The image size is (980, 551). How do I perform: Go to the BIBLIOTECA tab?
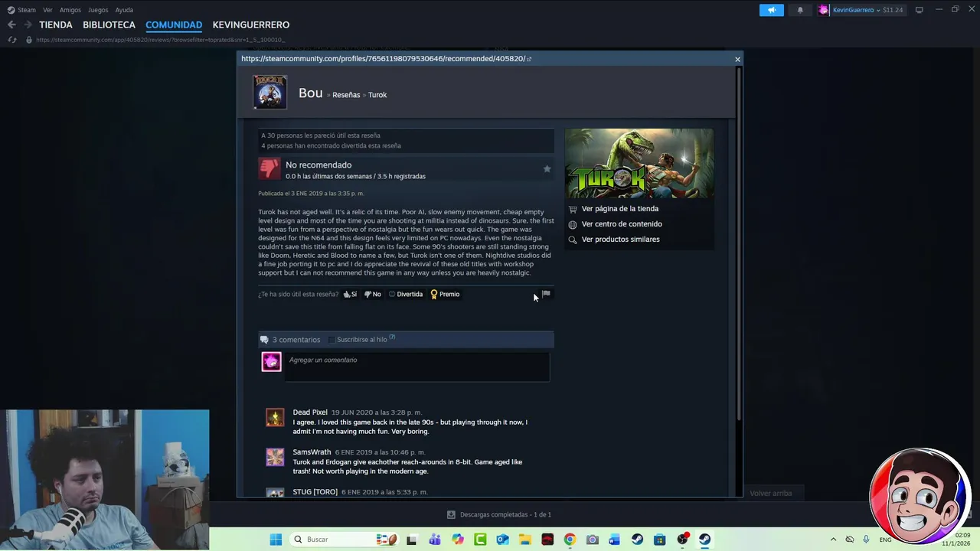tap(109, 25)
